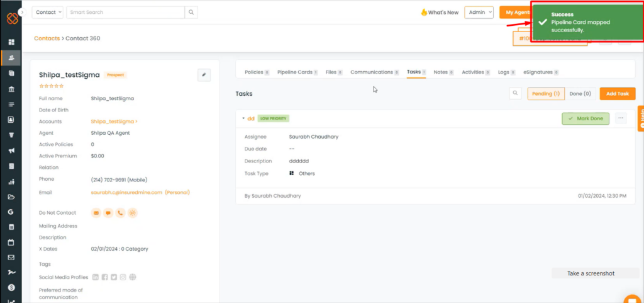This screenshot has width=644, height=303.
Task: Open the Shilpa_testSigma account link
Action: click(114, 122)
